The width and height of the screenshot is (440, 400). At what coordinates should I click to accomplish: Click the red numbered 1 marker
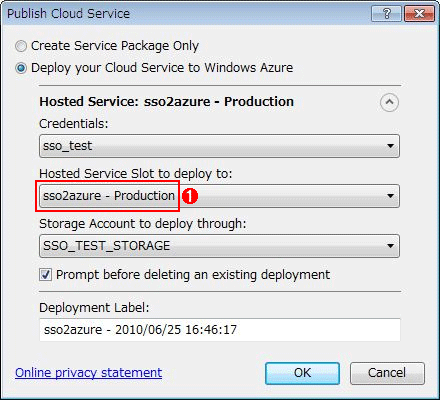coord(190,196)
